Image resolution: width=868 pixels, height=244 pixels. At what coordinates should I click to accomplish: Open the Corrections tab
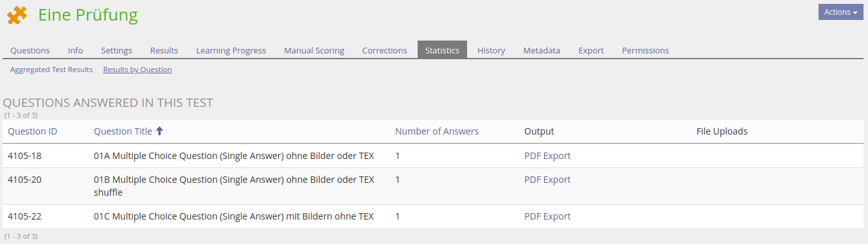384,50
